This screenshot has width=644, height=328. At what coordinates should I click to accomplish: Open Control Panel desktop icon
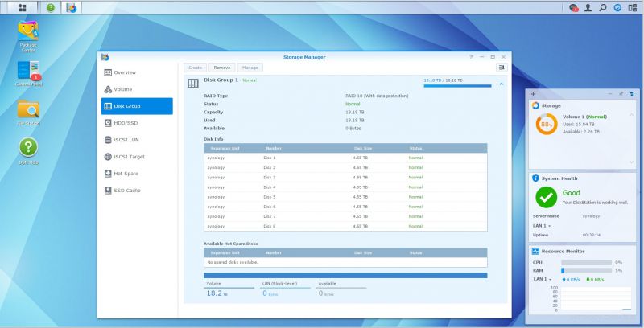[x=28, y=73]
